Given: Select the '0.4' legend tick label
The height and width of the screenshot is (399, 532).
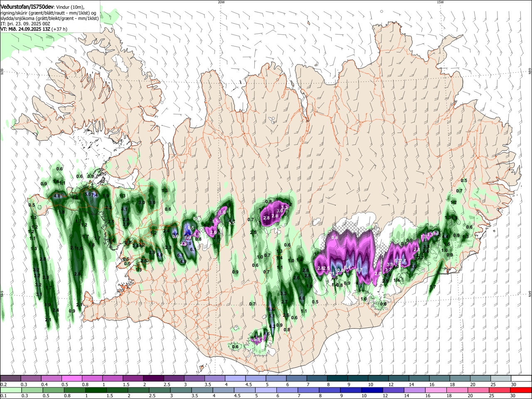Looking at the screenshot, I should click(x=44, y=384).
